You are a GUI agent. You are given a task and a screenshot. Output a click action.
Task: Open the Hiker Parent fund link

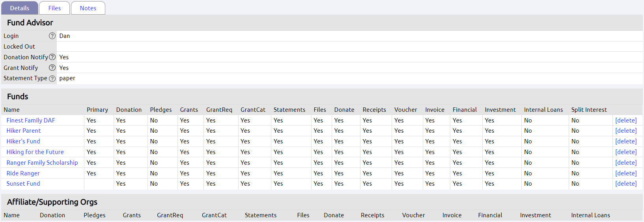tap(24, 131)
